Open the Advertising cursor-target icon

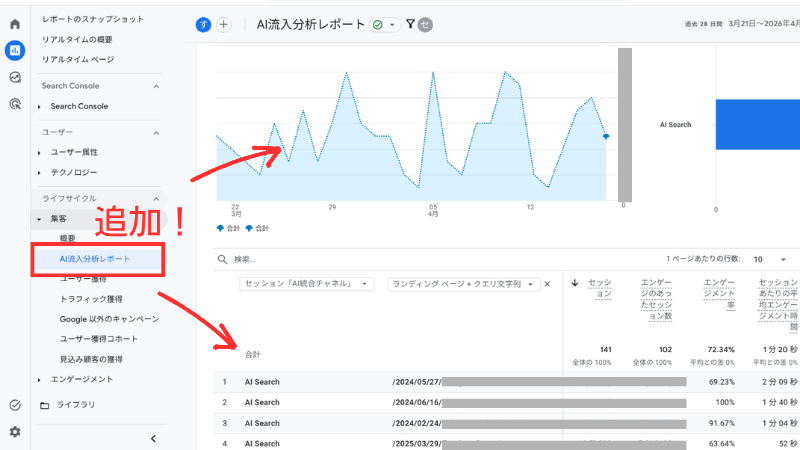[x=15, y=103]
